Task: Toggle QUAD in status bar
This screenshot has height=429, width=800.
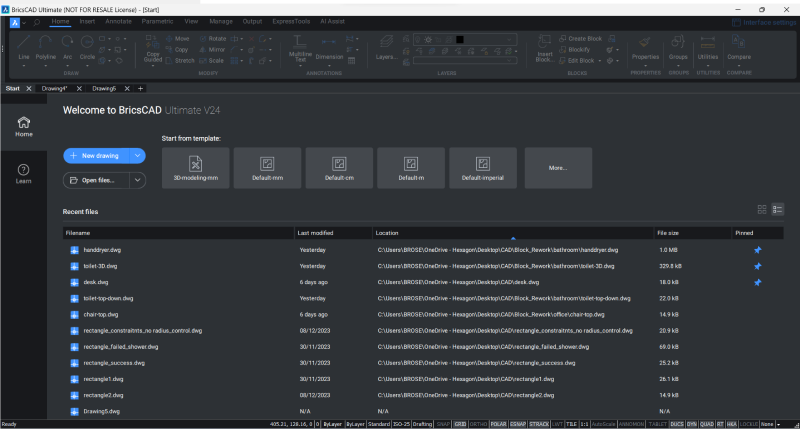Action: 707,424
